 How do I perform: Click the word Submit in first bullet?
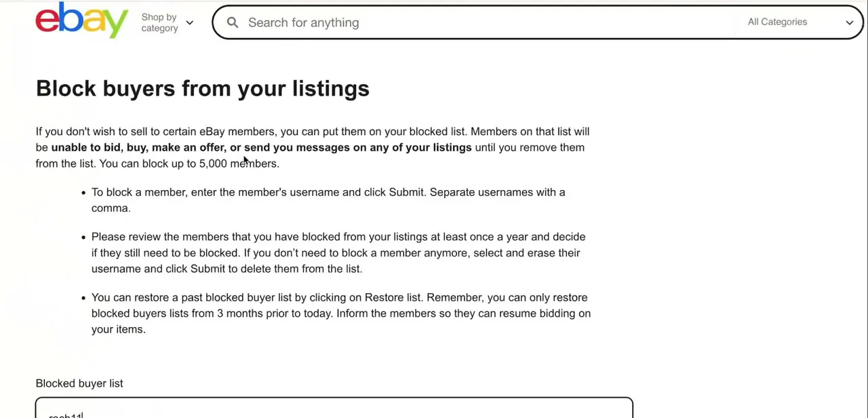[406, 192]
